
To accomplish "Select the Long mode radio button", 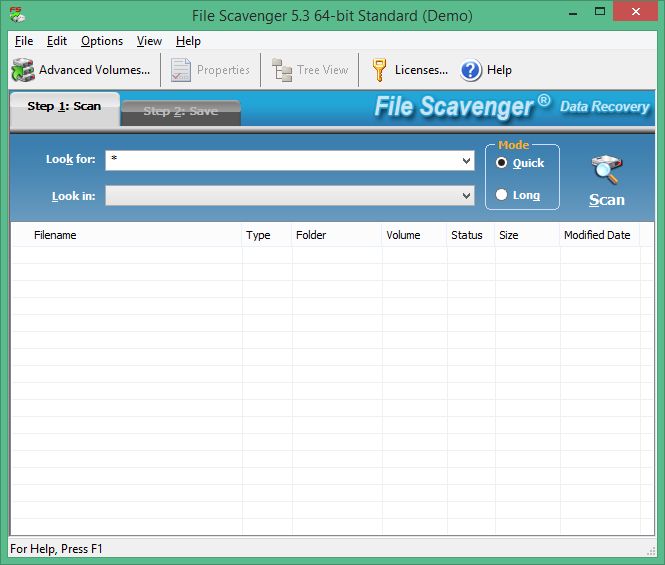I will coord(501,195).
